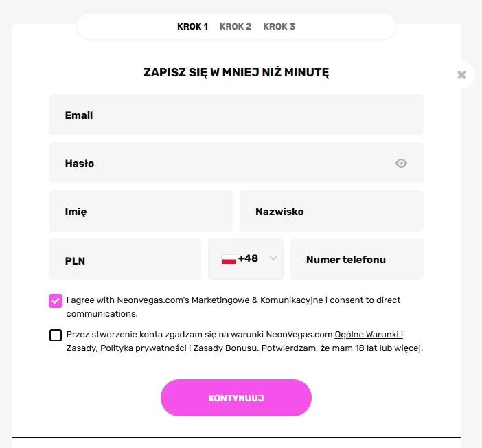Focus the Nazwisko surname field

point(331,211)
